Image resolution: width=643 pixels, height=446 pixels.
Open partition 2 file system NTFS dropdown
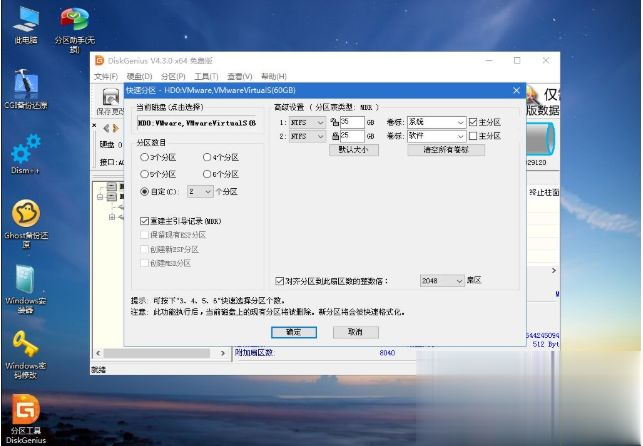coord(308,136)
